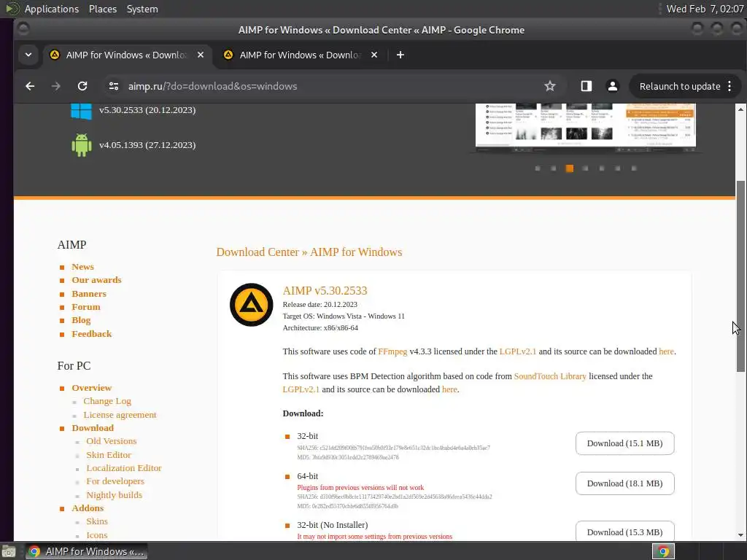Open the For developers link
Screen dimensions: 747x560
[x=115, y=481]
